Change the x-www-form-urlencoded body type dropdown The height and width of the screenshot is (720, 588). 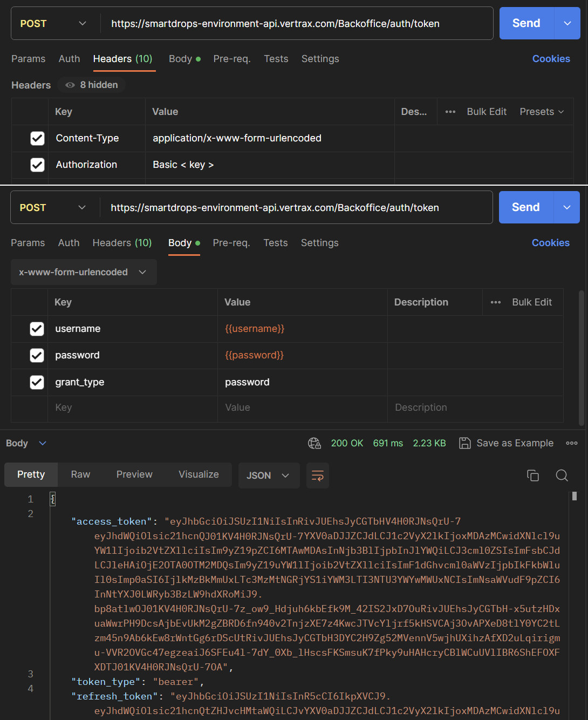point(84,272)
